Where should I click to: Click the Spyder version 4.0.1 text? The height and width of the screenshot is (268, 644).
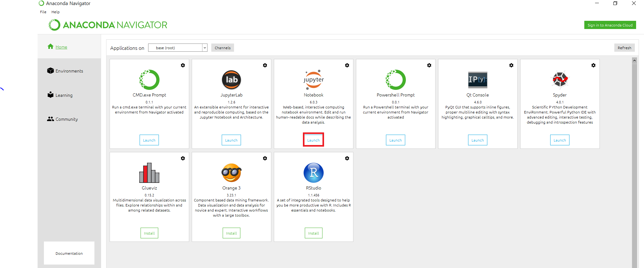coord(560,102)
